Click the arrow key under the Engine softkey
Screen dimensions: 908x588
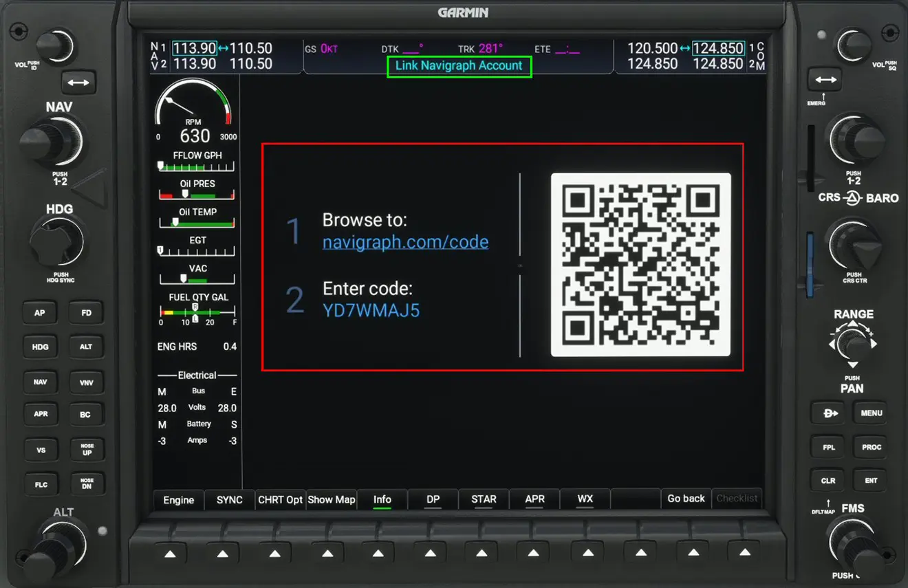pos(171,554)
